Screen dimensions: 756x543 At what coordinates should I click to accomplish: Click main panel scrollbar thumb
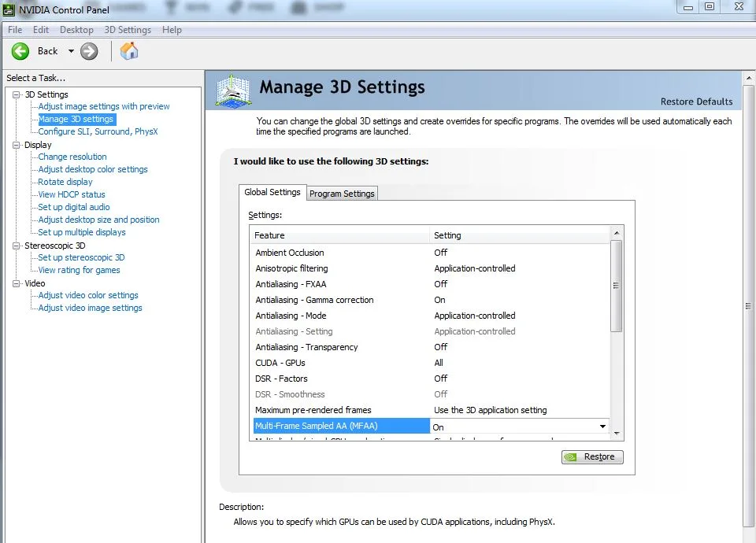coord(748,306)
